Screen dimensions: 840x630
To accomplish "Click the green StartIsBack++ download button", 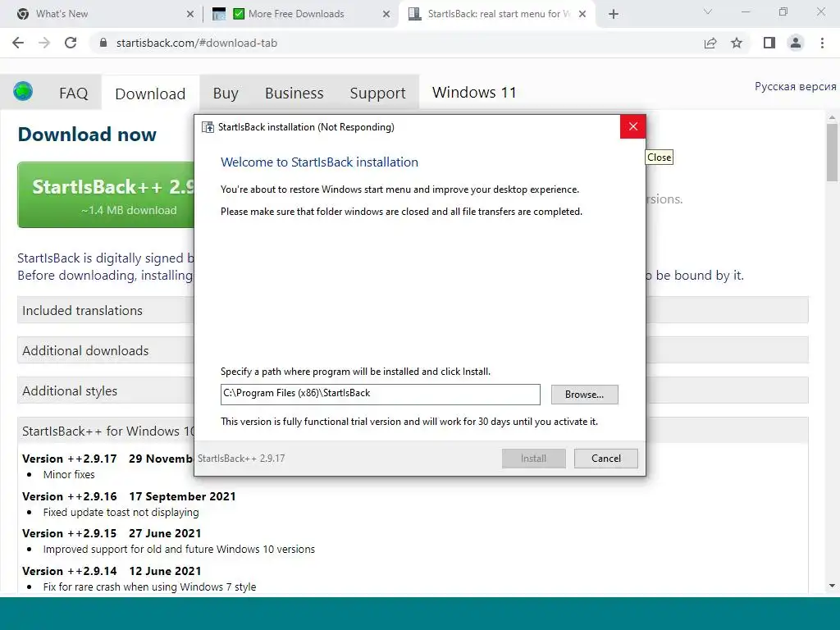I will coord(106,195).
